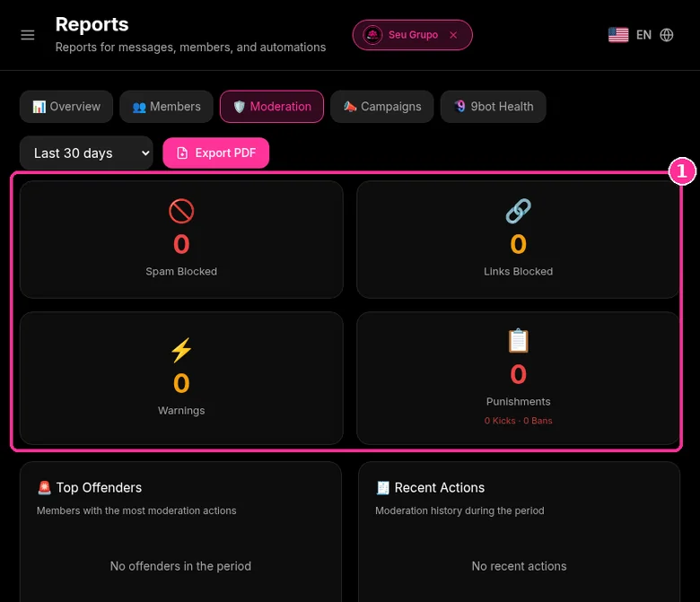Open the Campaigns tab
Image resolution: width=700 pixels, height=602 pixels.
pyautogui.click(x=381, y=107)
